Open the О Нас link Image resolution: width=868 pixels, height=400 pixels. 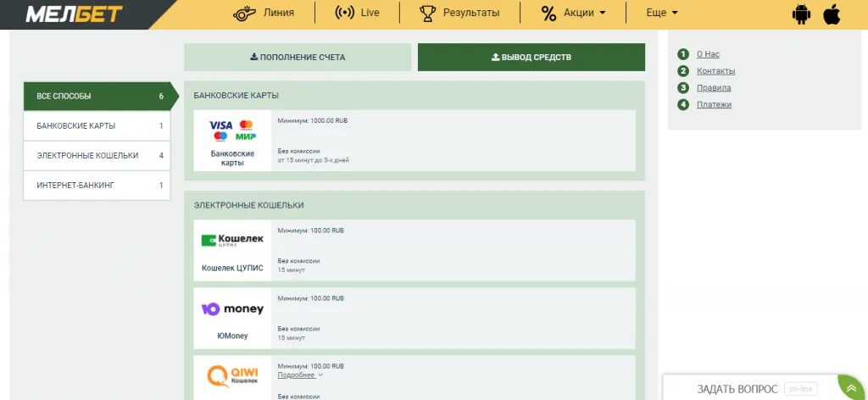click(708, 54)
